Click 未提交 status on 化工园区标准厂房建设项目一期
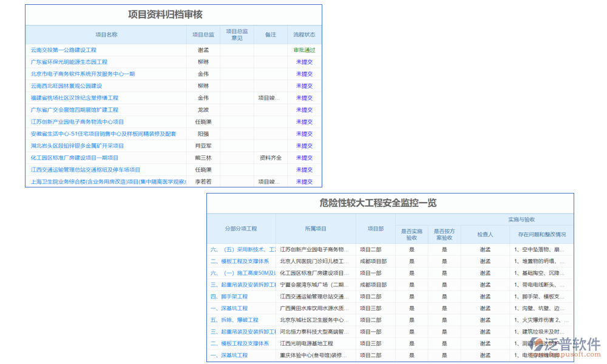Screen dimensions: 607x364 (x=303, y=158)
